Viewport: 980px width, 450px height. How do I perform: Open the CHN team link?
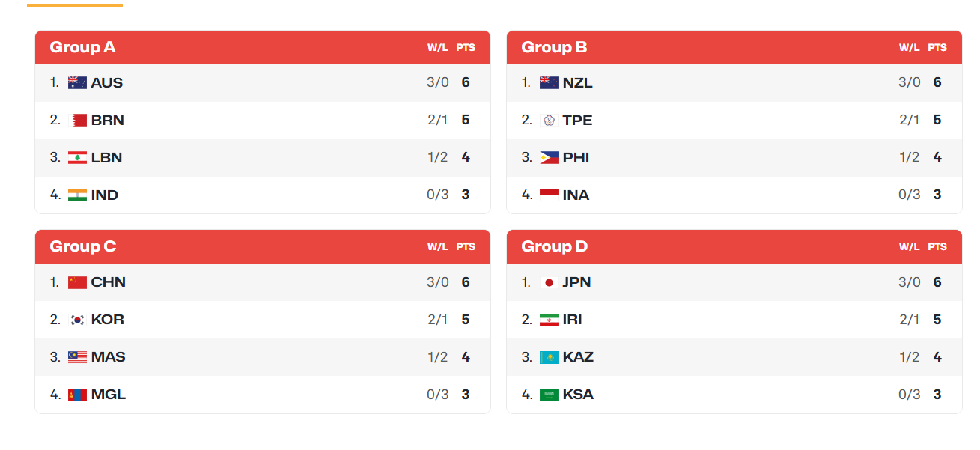click(109, 282)
